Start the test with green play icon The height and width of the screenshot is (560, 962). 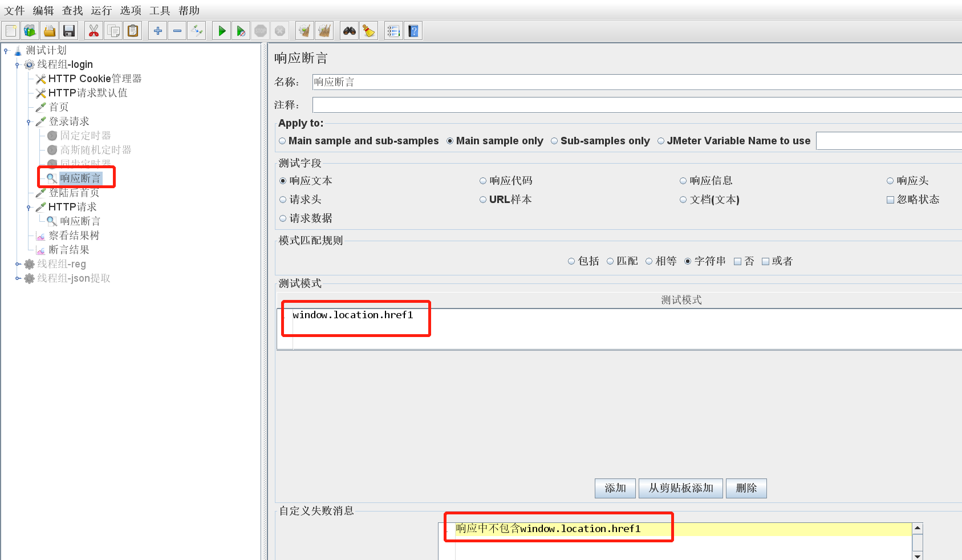click(x=222, y=31)
